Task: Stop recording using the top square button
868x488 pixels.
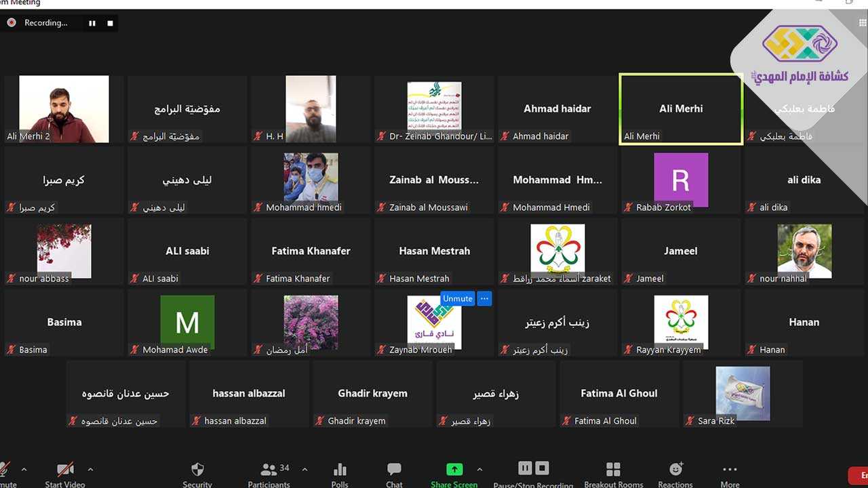Action: (110, 23)
